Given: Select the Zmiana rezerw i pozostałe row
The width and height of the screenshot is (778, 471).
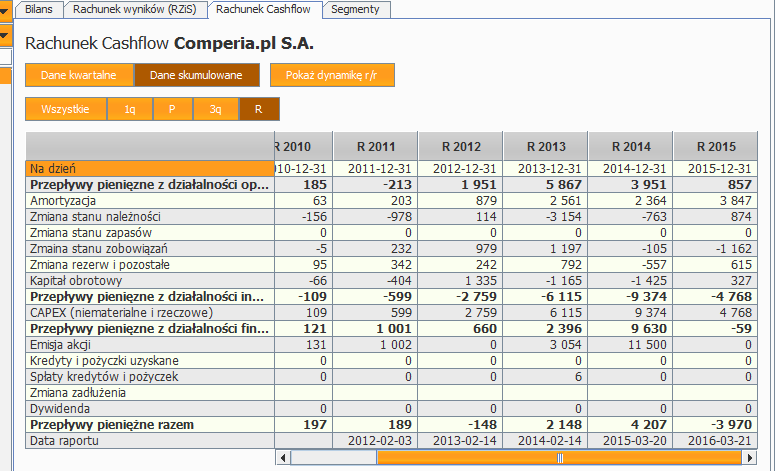Looking at the screenshot, I should coord(150,265).
